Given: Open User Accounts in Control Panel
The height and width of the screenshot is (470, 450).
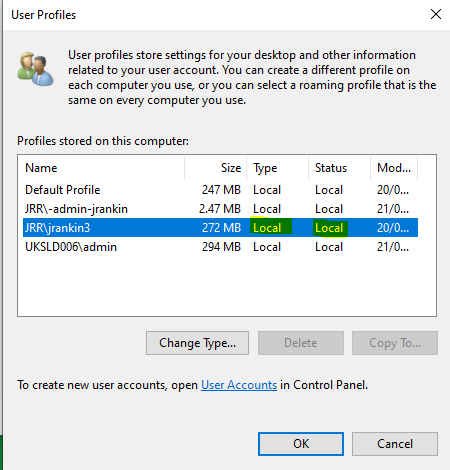Looking at the screenshot, I should pos(239,385).
